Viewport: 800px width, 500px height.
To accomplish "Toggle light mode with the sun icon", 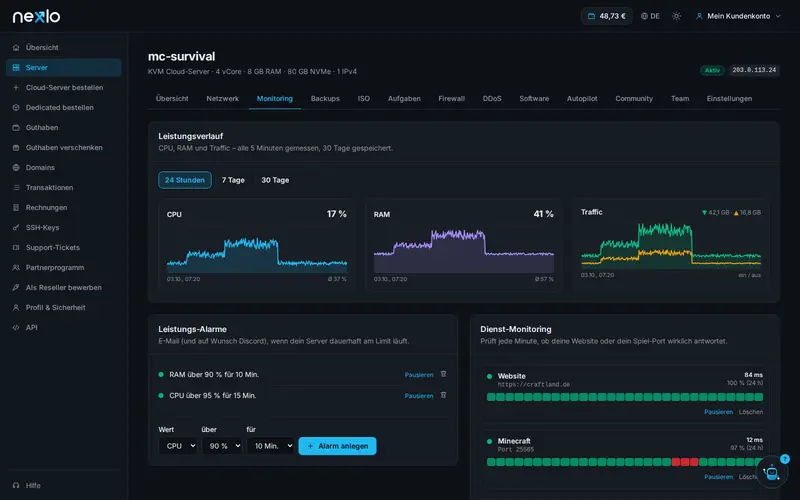I will tap(677, 16).
